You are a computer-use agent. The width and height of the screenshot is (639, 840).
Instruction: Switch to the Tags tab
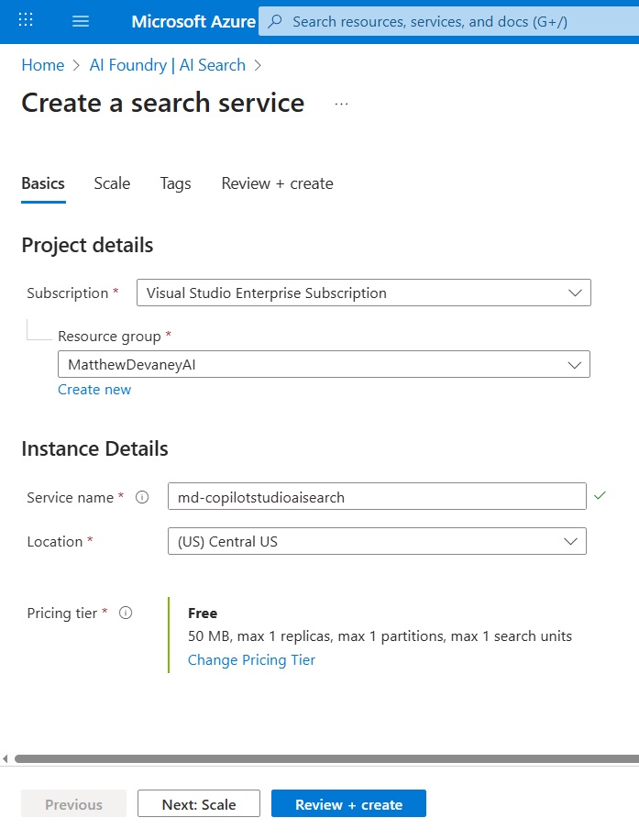tap(175, 183)
